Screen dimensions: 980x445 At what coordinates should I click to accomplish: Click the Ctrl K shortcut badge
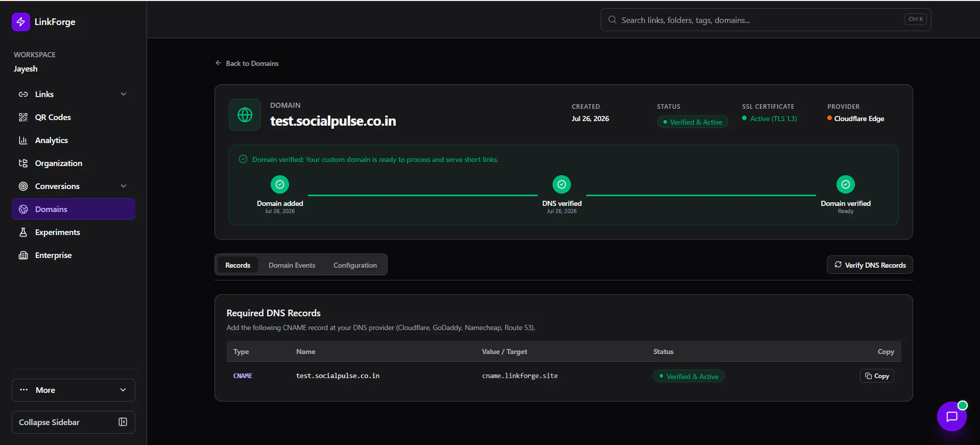point(916,19)
